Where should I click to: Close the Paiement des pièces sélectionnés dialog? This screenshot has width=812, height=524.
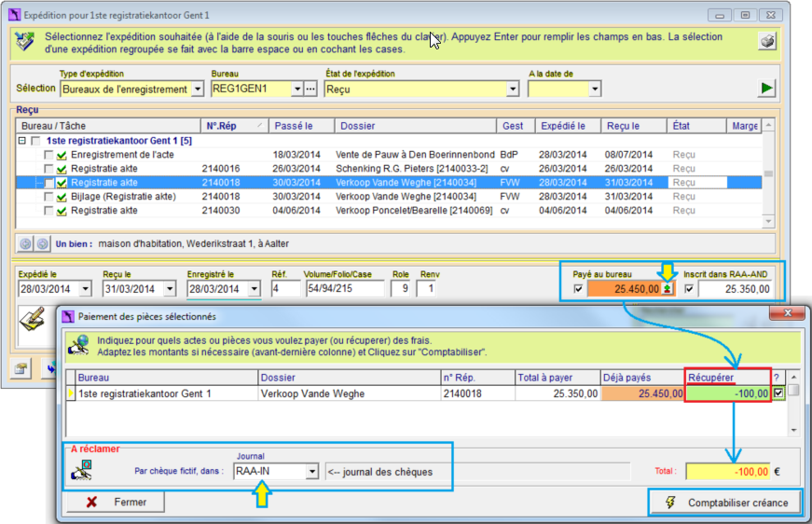[x=788, y=312]
